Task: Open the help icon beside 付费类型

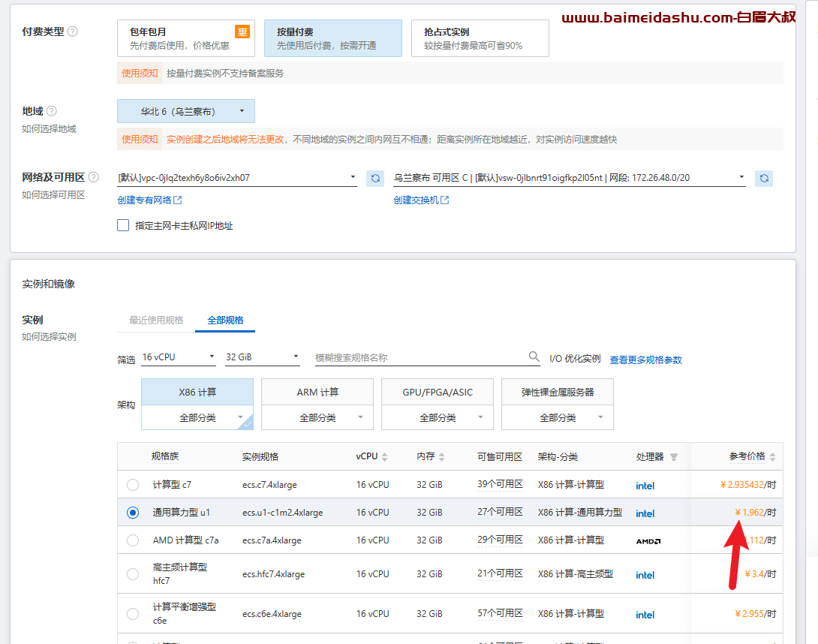Action: [x=73, y=32]
